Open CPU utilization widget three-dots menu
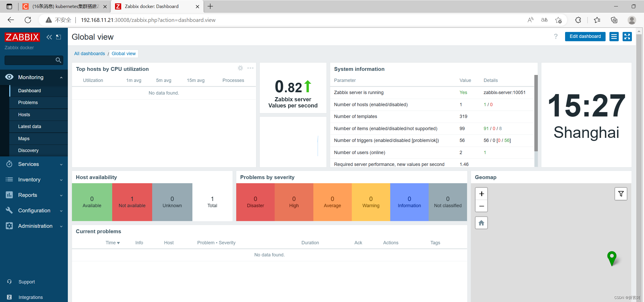Image resolution: width=644 pixels, height=302 pixels. (250, 68)
